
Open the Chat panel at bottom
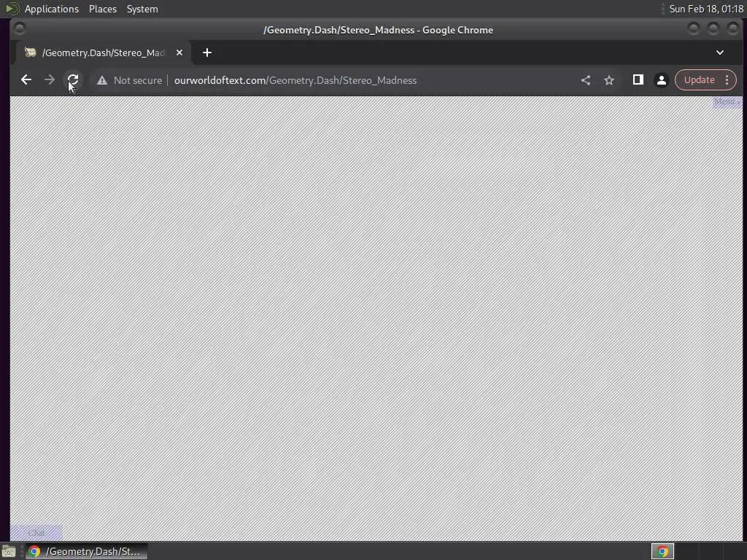[x=36, y=533]
